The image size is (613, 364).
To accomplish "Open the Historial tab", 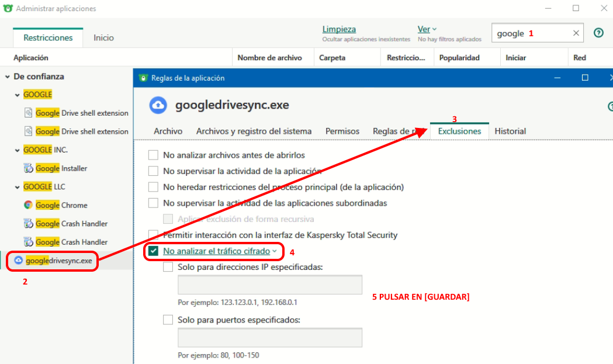I will click(x=510, y=131).
